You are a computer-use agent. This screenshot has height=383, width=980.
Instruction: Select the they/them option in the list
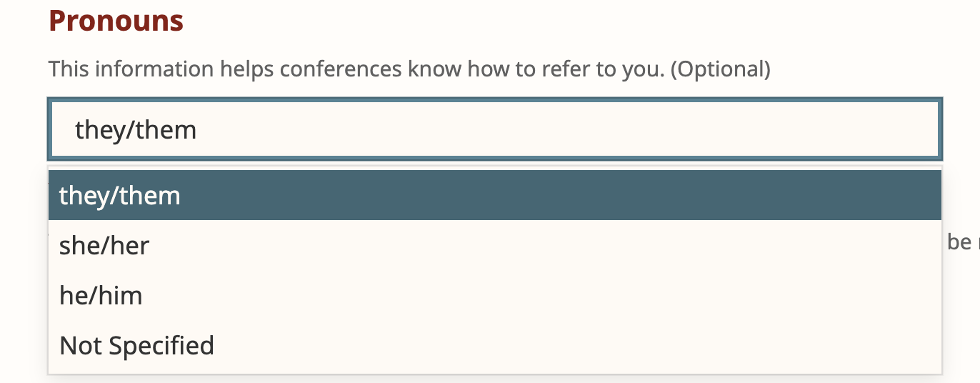click(120, 196)
